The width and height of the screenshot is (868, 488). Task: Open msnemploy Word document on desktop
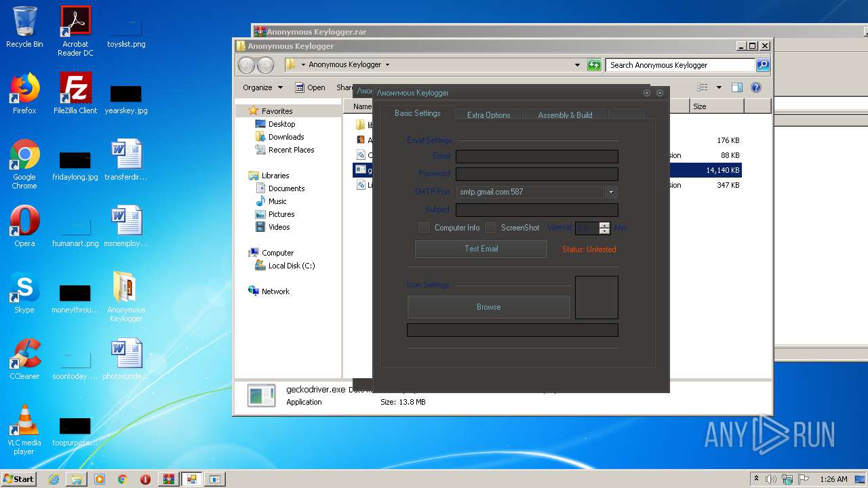126,226
